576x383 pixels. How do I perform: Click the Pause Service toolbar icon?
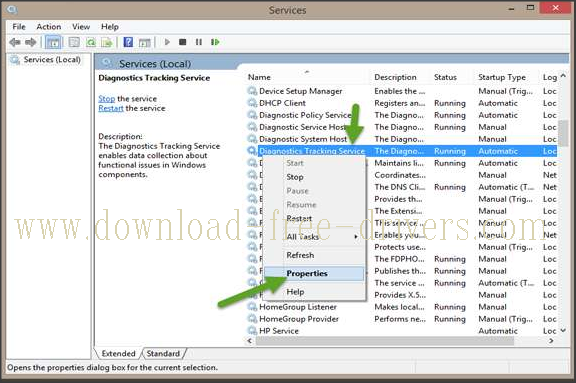[x=199, y=42]
